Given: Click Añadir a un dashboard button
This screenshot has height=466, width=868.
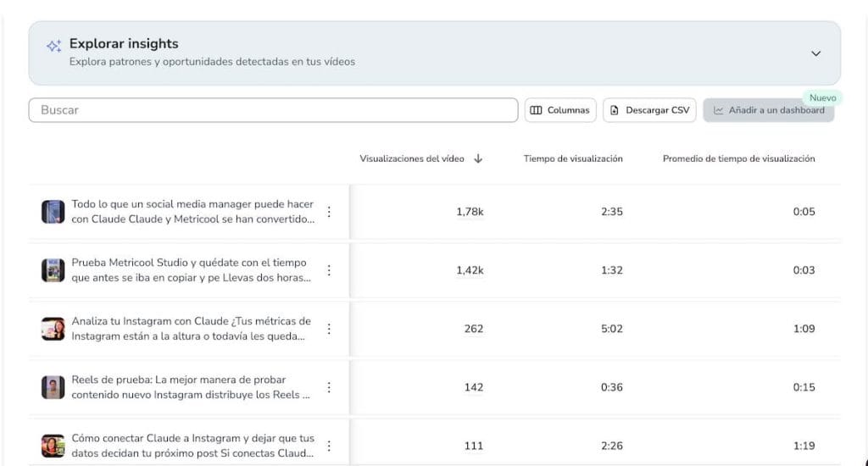Looking at the screenshot, I should click(768, 110).
